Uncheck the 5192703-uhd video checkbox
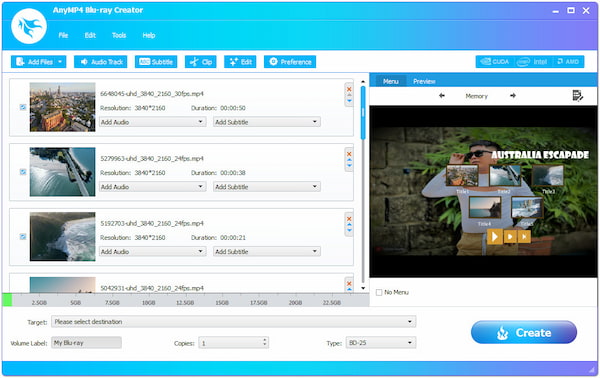This screenshot has height=378, width=600. pyautogui.click(x=23, y=237)
